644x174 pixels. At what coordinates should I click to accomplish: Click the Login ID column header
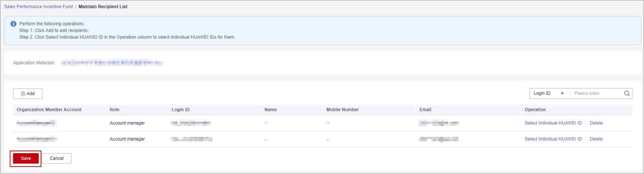pyautogui.click(x=180, y=110)
